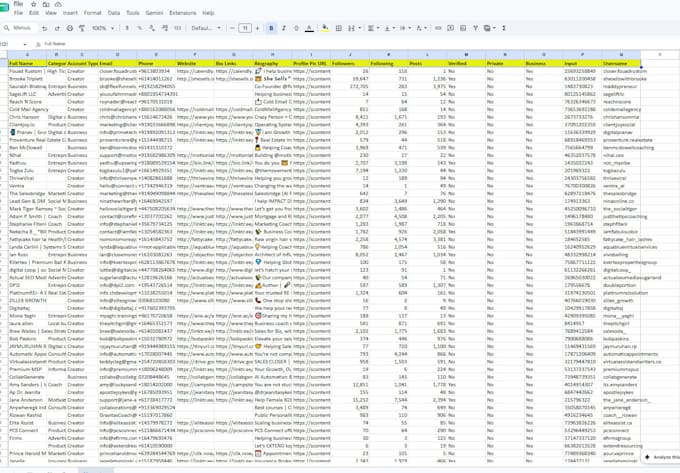Viewport: 680px width, 473px height.
Task: Format as currency with dollar icon
Action: (127, 28)
